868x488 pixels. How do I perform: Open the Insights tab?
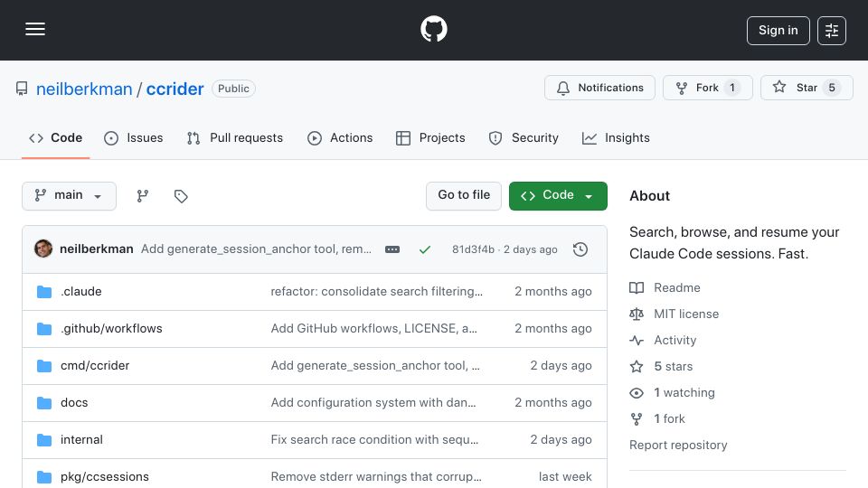click(616, 137)
